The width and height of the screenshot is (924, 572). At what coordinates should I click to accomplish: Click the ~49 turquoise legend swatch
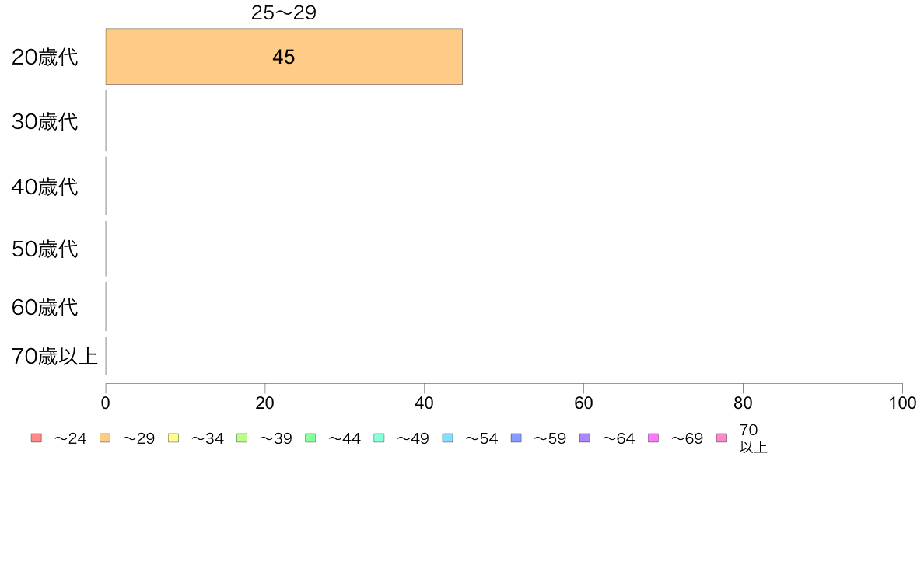click(379, 438)
